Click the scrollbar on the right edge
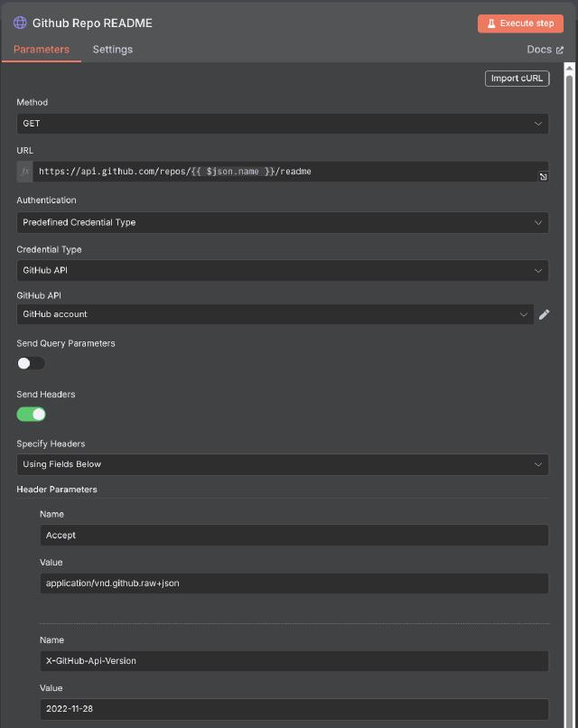The height and width of the screenshot is (728, 578). tap(572, 361)
